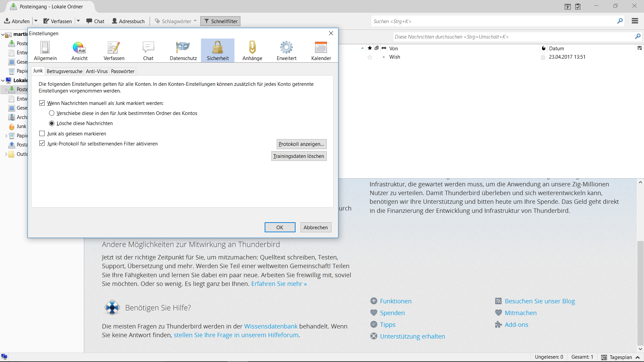This screenshot has height=362, width=644.
Task: Click the Adressbuch toolbar button
Action: pyautogui.click(x=128, y=21)
